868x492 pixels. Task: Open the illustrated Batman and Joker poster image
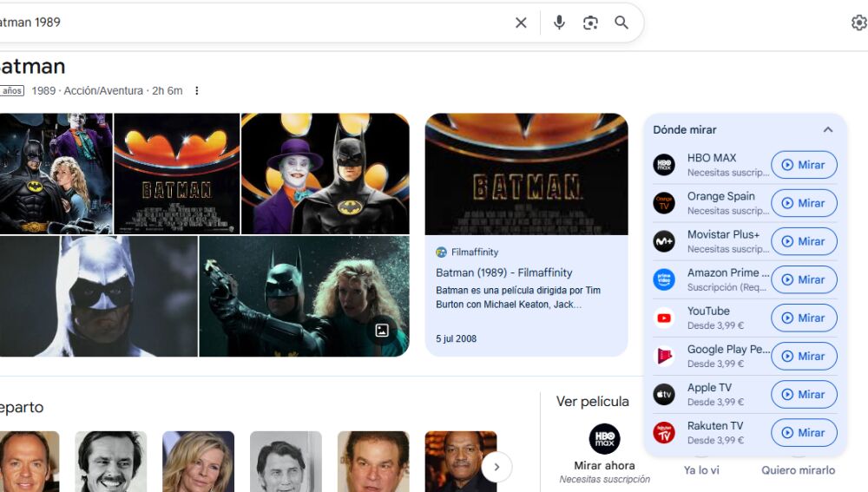coord(56,174)
